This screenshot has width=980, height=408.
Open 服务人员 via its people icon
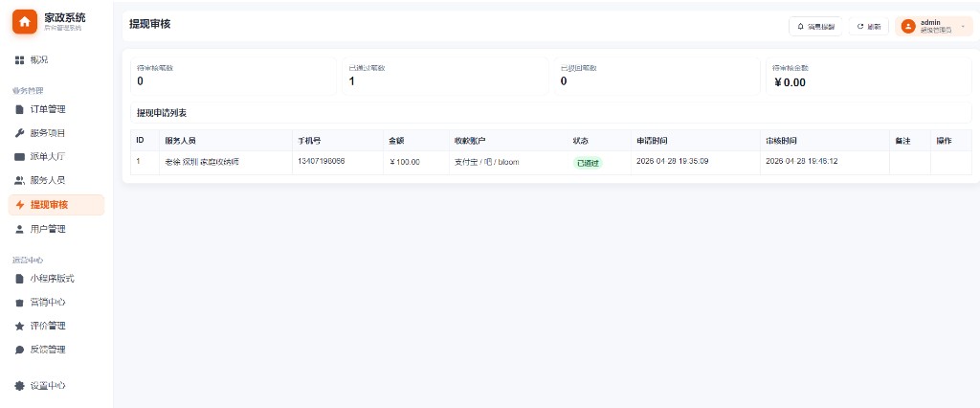pyautogui.click(x=19, y=180)
